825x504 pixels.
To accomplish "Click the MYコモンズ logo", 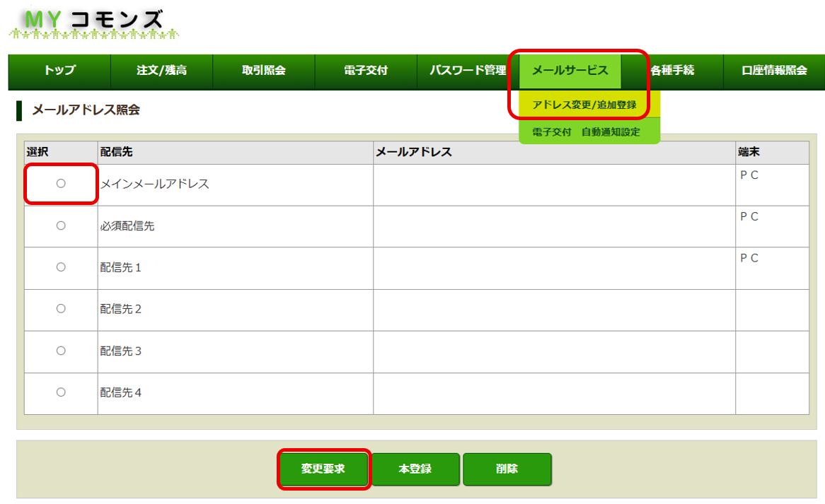I will [85, 21].
